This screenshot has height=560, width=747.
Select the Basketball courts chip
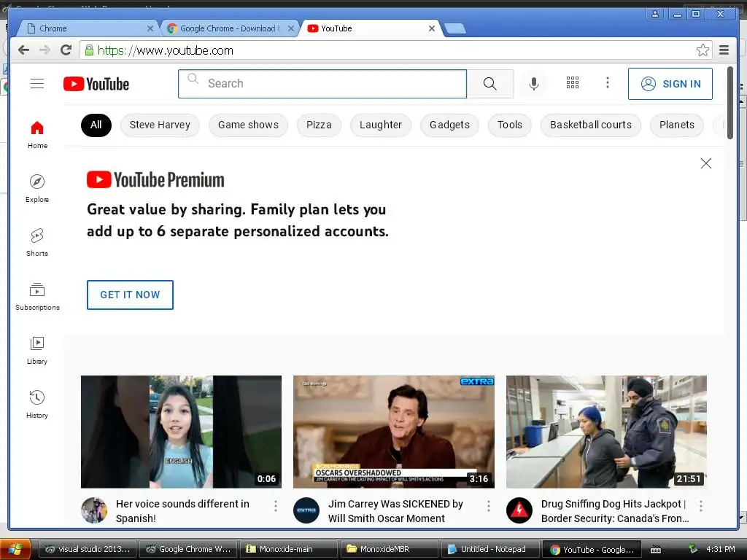pyautogui.click(x=591, y=125)
